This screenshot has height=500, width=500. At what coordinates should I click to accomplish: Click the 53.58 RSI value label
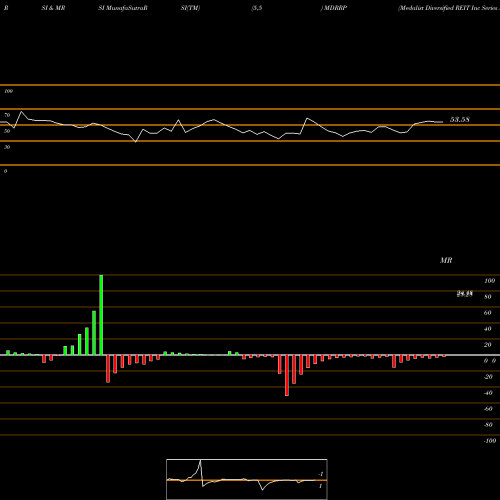point(460,120)
